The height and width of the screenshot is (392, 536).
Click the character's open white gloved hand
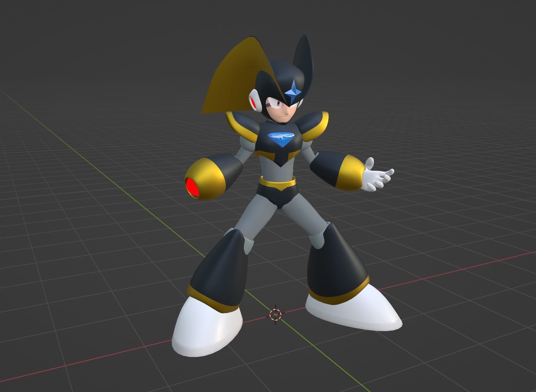tap(377, 176)
